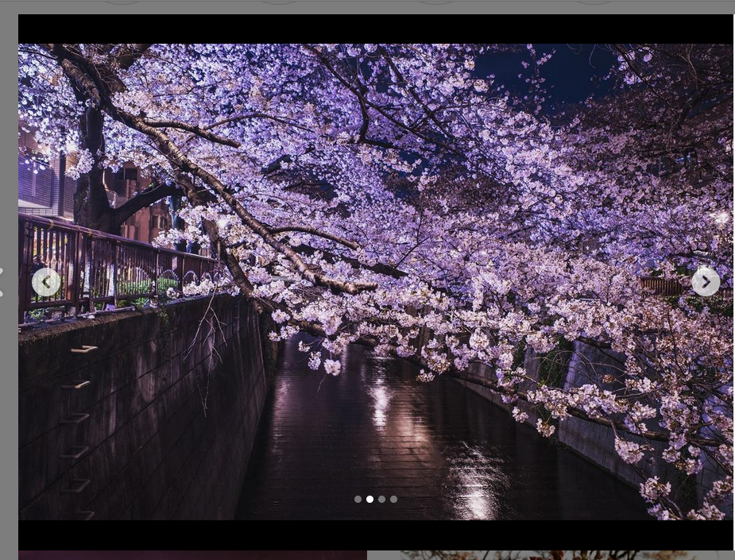
Task: Jump to the first carousel dot
Action: tap(358, 500)
